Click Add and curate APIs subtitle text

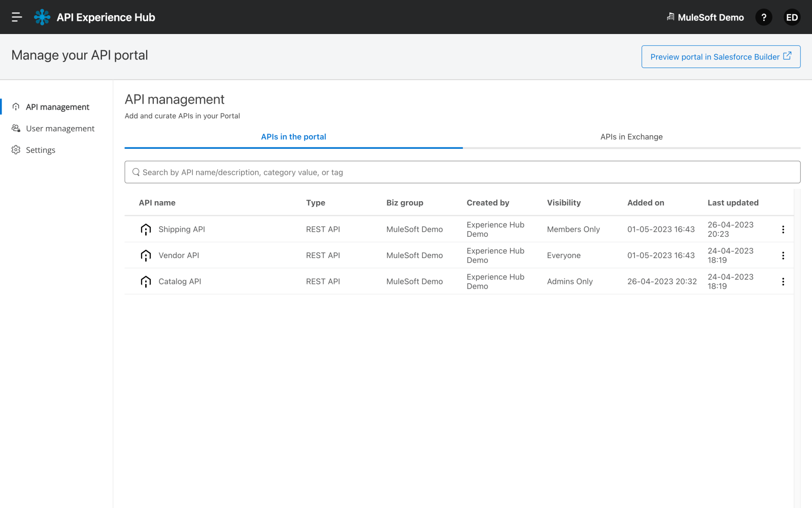pos(182,116)
